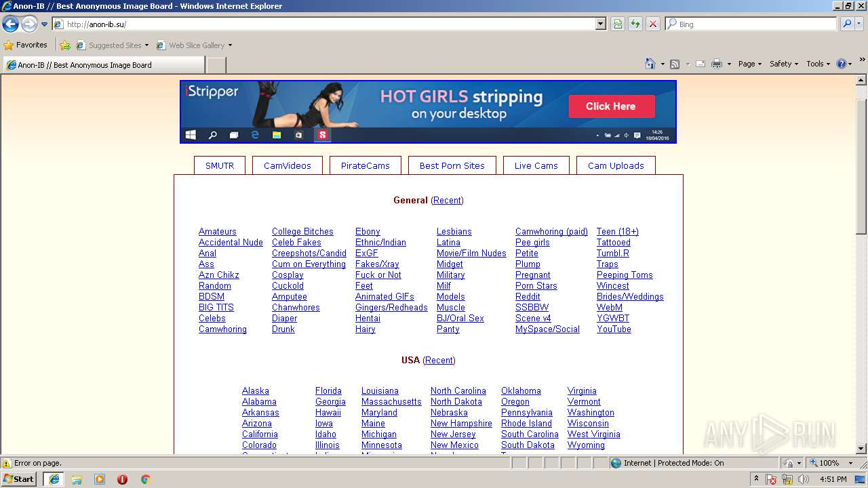This screenshot has width=868, height=488.
Task: Expand the command bar overflow chevron
Action: (862, 60)
